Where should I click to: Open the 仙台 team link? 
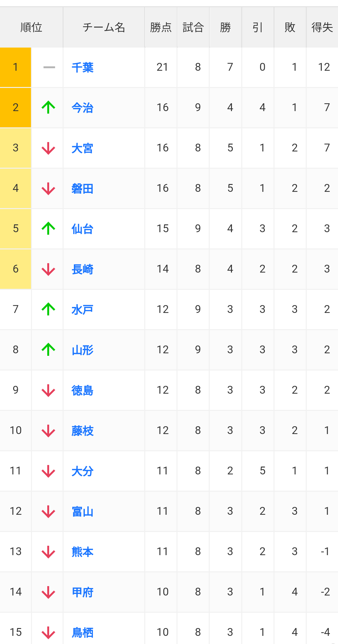point(83,229)
